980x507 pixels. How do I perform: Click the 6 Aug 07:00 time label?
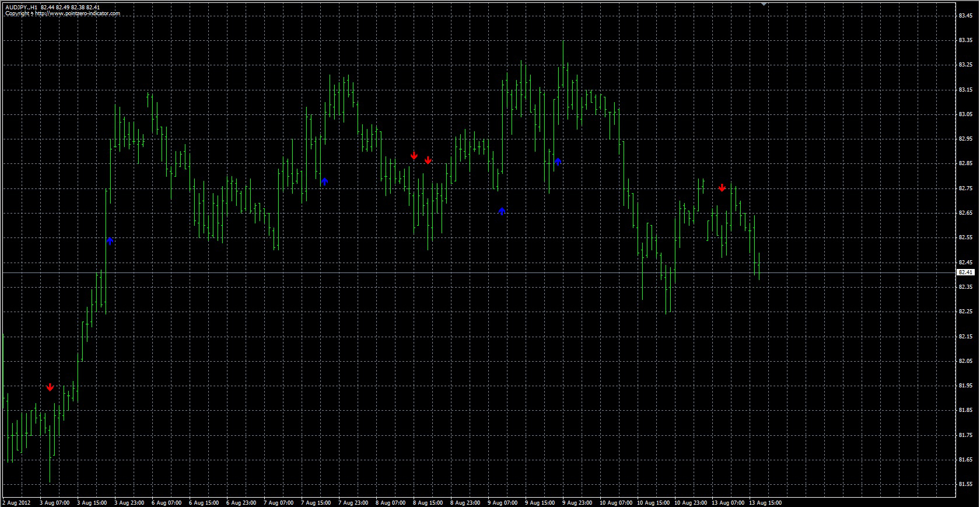point(166,502)
